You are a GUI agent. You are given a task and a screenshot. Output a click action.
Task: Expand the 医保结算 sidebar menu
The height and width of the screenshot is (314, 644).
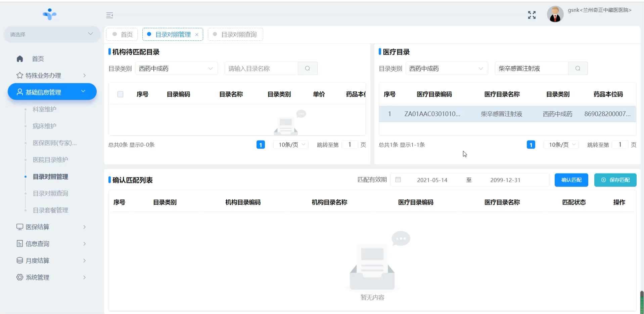51,227
